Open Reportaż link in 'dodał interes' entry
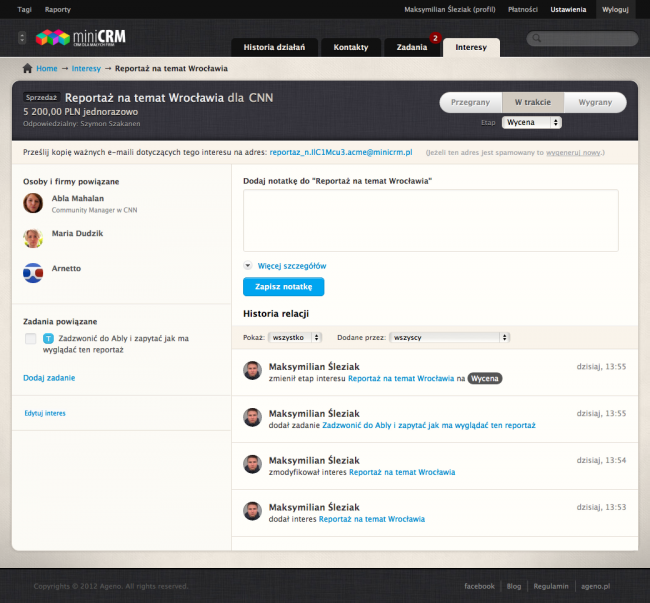This screenshot has width=650, height=603. point(372,519)
